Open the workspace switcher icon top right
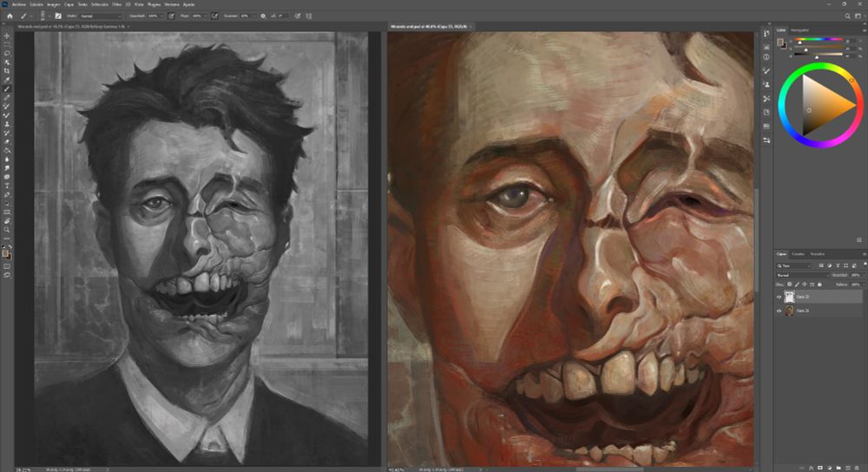 coord(858,16)
